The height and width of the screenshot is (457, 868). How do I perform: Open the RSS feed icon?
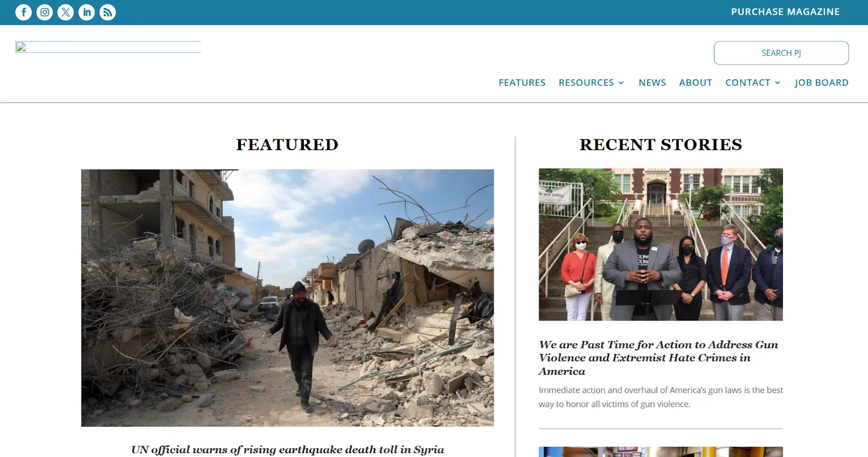click(108, 12)
